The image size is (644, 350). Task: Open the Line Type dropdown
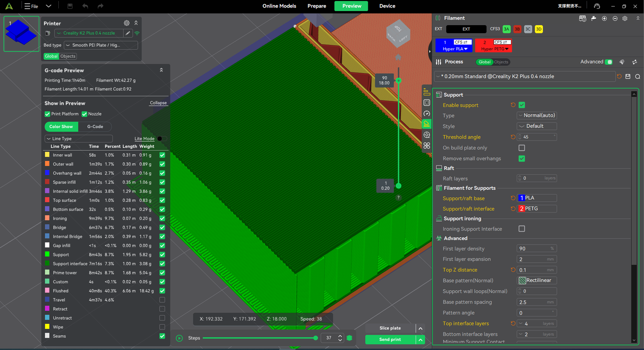point(78,139)
